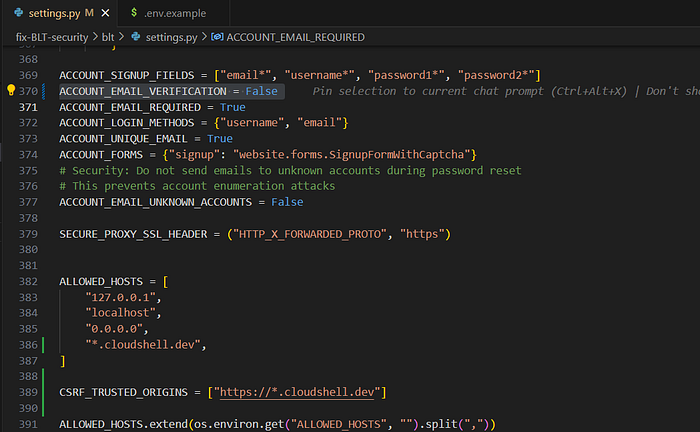The height and width of the screenshot is (432, 700).
Task: Click the "password2*" string on line 369
Action: (x=496, y=75)
